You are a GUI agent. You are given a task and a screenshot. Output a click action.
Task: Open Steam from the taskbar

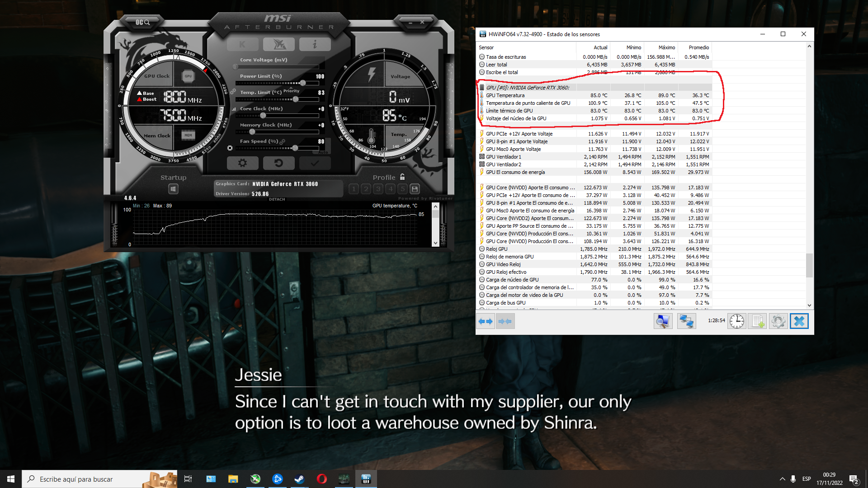[x=300, y=479]
